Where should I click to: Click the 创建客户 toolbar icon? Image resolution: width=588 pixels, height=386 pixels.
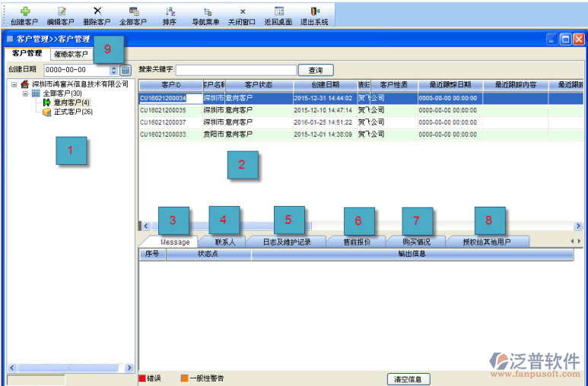coord(25,11)
